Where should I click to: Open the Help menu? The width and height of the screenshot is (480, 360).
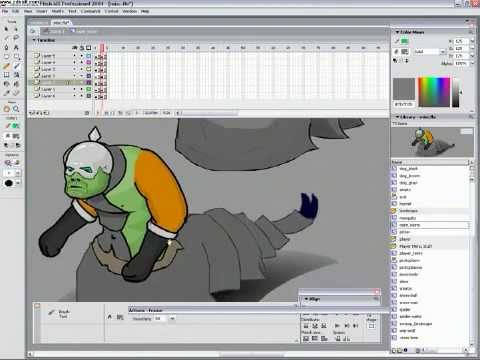tap(145, 11)
